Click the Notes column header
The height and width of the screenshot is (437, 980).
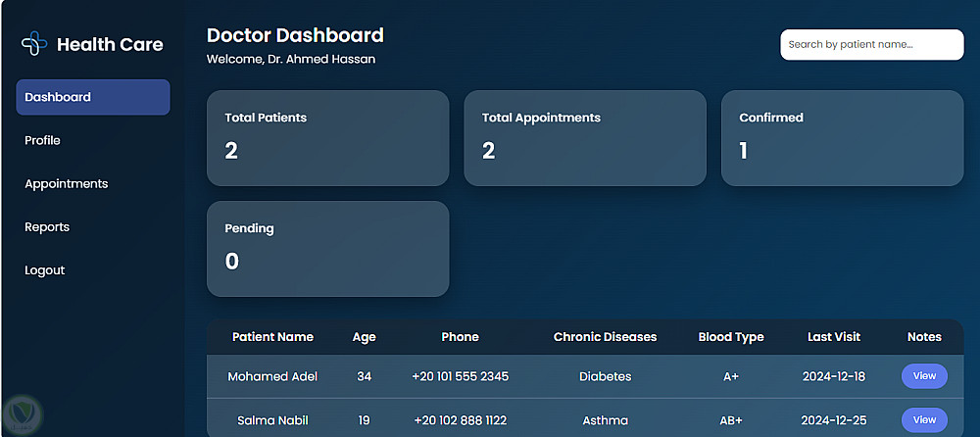point(924,337)
